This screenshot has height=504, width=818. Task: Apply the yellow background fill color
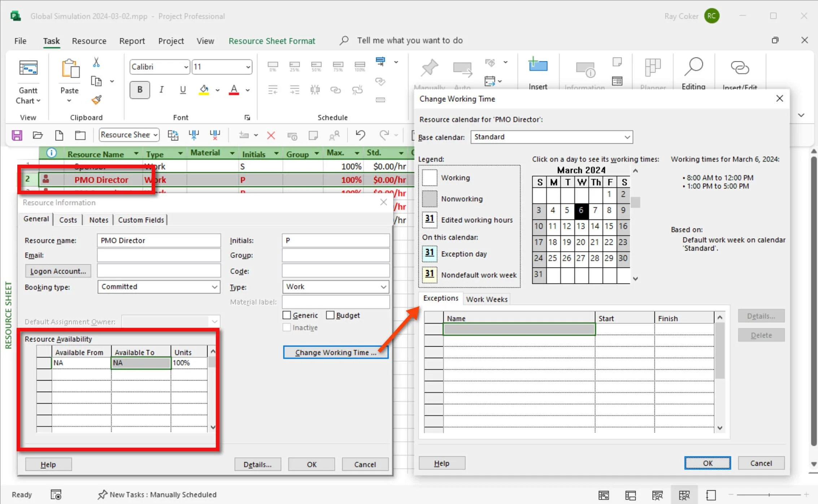pos(204,90)
